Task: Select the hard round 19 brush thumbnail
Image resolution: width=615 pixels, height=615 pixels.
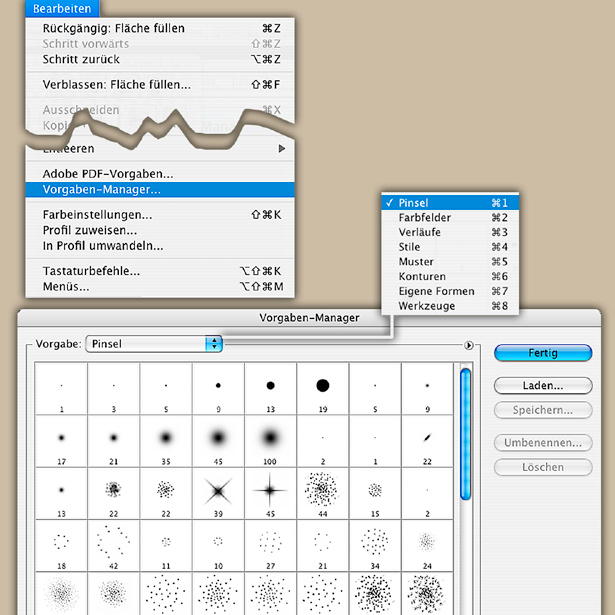Action: tap(323, 388)
